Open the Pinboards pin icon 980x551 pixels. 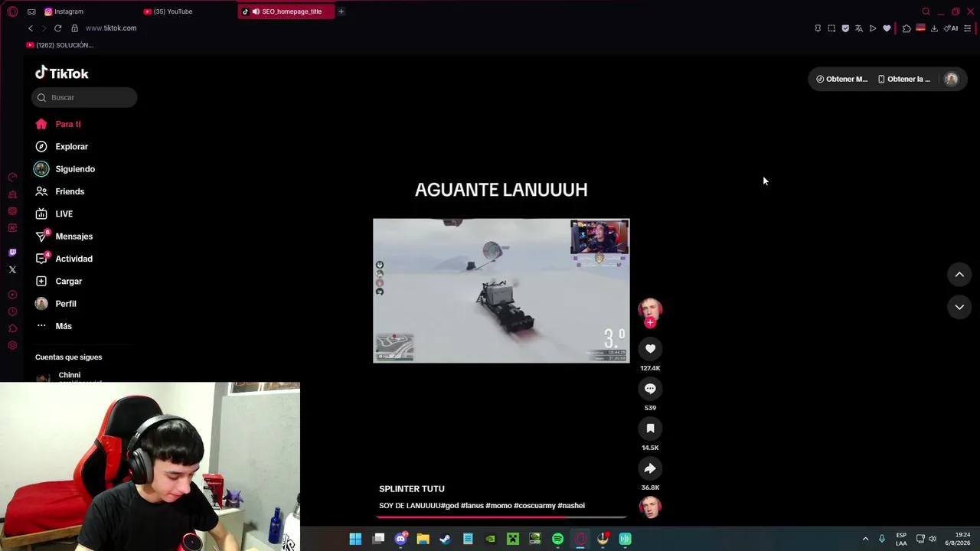pos(818,28)
